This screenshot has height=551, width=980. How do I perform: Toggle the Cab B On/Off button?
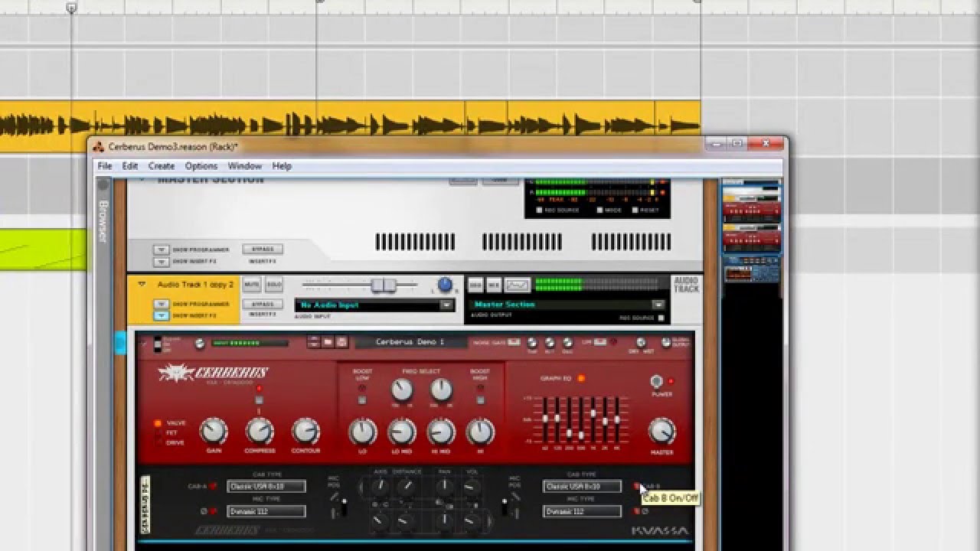point(637,486)
